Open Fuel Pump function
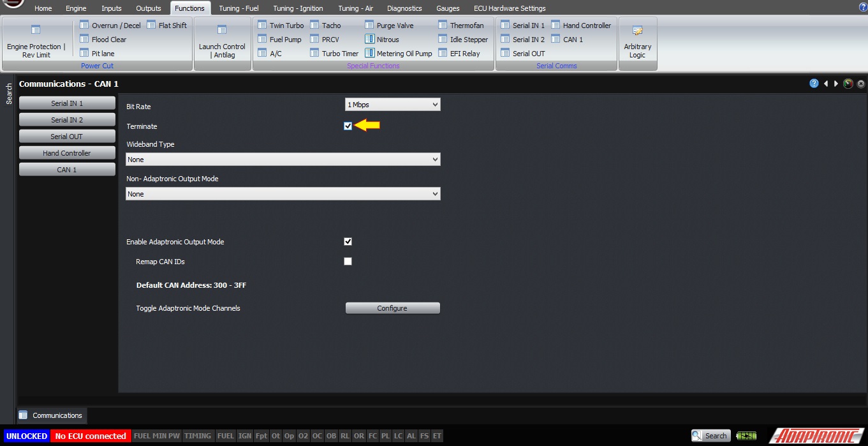The width and height of the screenshot is (868, 446). [279, 40]
